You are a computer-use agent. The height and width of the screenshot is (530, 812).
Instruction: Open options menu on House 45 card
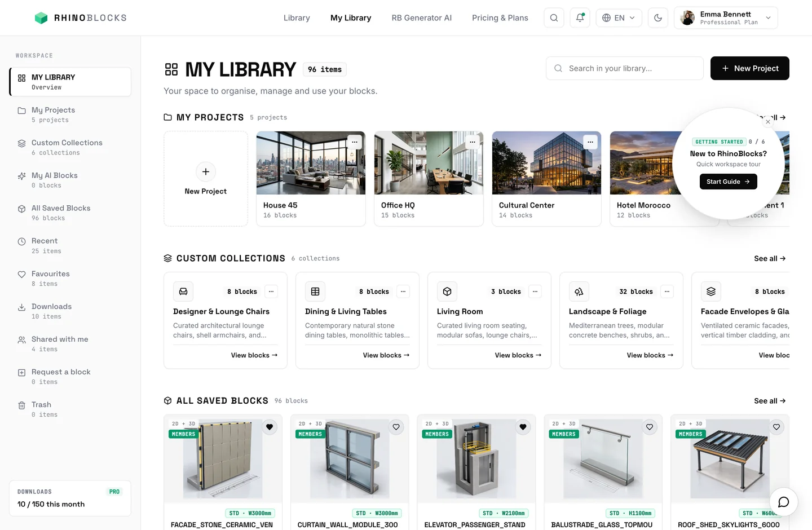tap(354, 142)
